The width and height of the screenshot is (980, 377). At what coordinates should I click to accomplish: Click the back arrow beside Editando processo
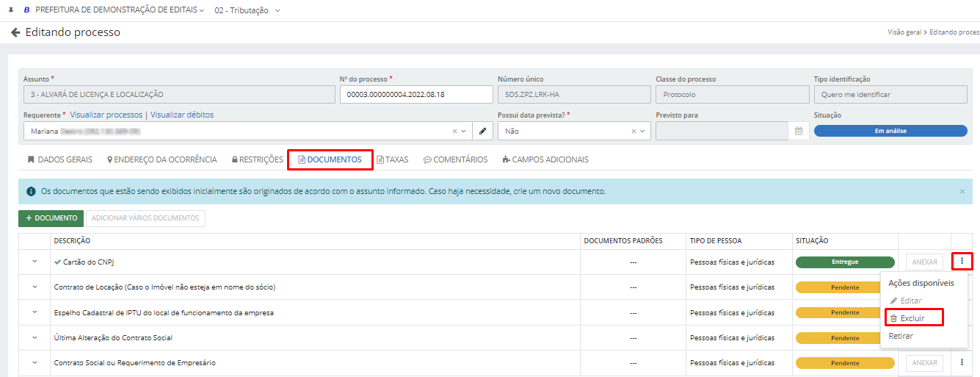(x=15, y=33)
